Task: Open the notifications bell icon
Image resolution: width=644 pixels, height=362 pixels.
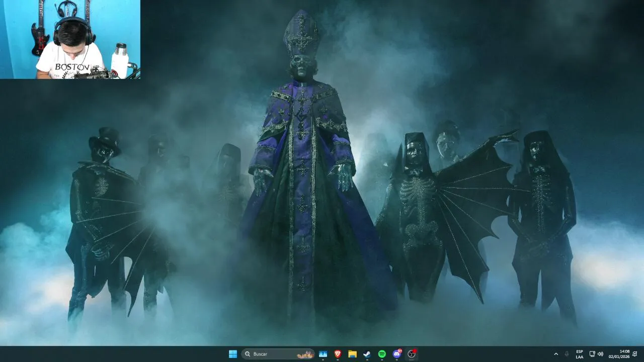Action: tap(635, 354)
